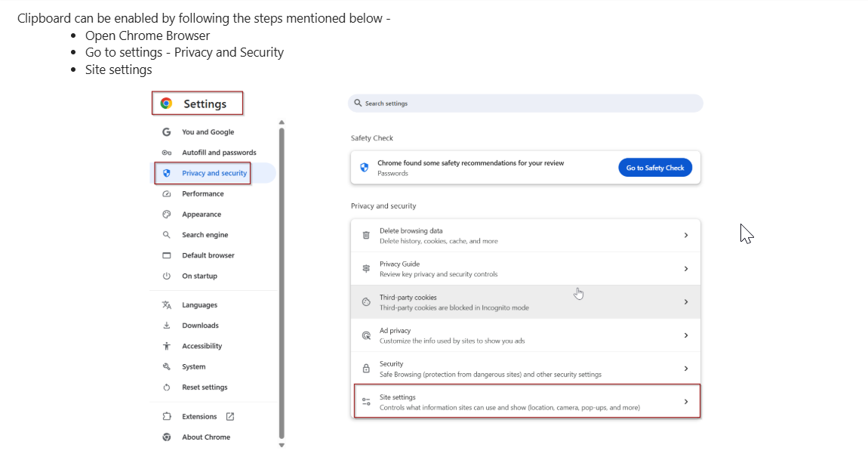
Task: Open the Downloads settings page
Action: pos(200,325)
